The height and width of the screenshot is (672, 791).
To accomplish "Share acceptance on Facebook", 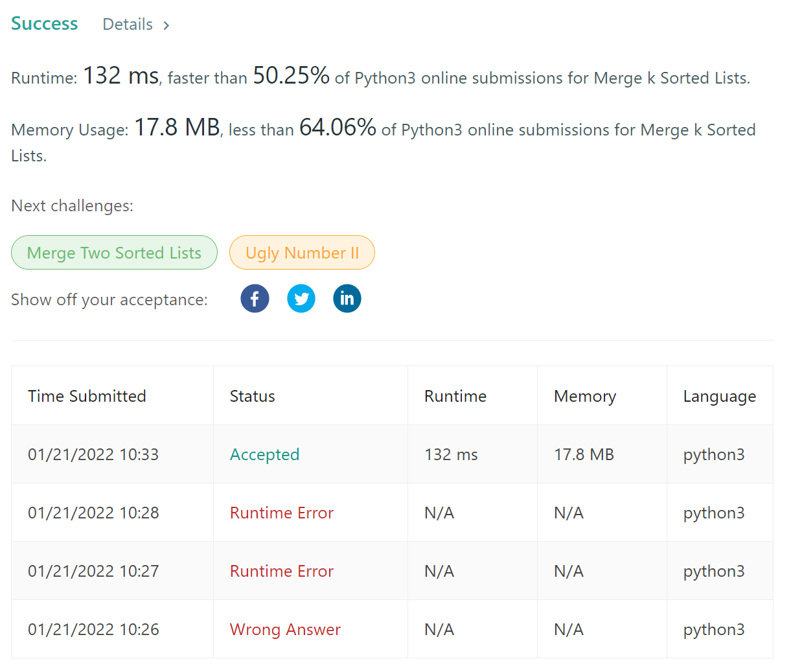I will (255, 299).
